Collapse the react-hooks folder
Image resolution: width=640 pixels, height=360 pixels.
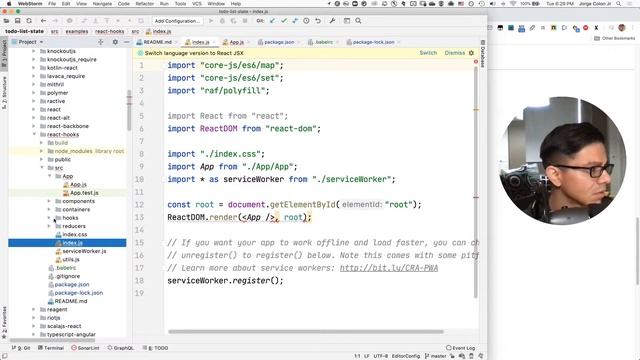[34, 134]
